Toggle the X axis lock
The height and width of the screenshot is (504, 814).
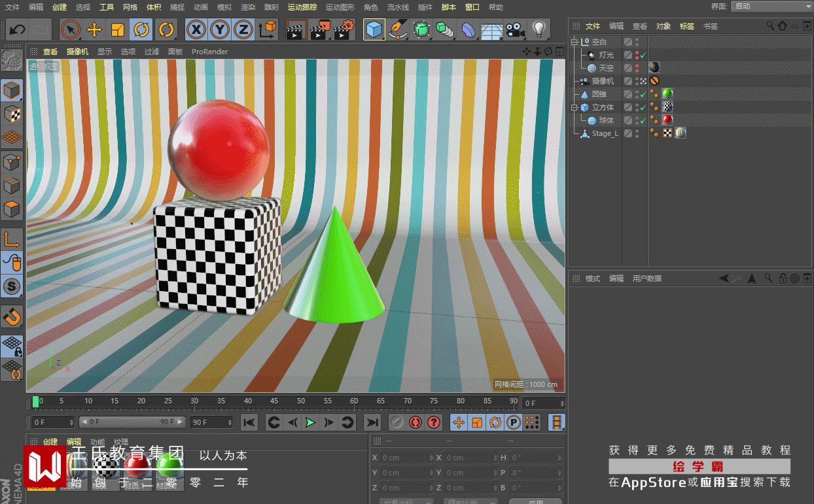click(x=196, y=29)
